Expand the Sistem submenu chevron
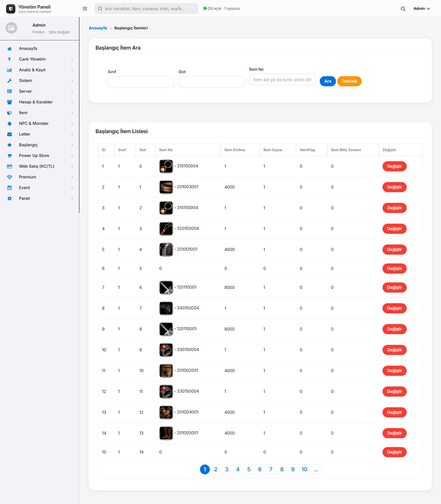 [72, 81]
